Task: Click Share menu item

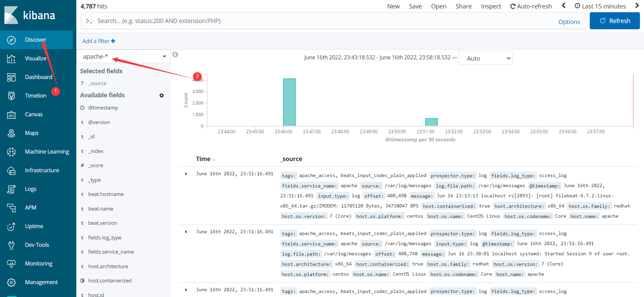Action: point(463,6)
